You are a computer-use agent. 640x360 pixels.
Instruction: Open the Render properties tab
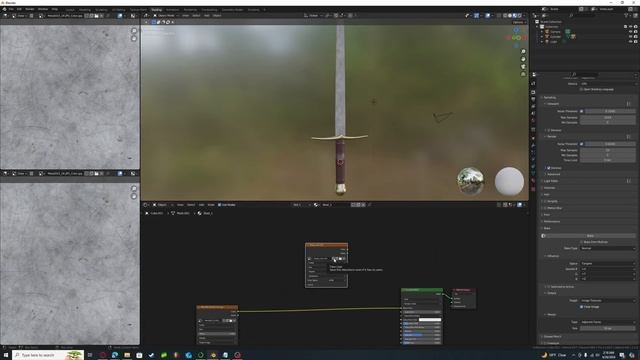[533, 92]
